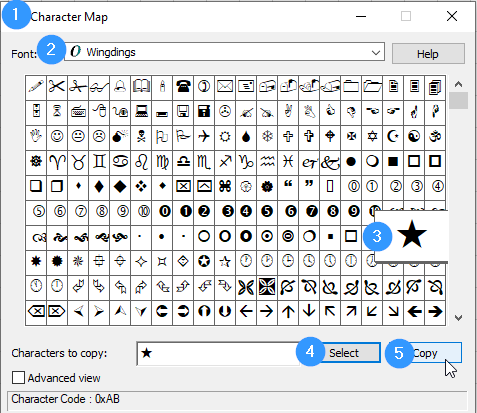477x413 pixels.
Task: Choose the smiley face character
Action: point(57,136)
